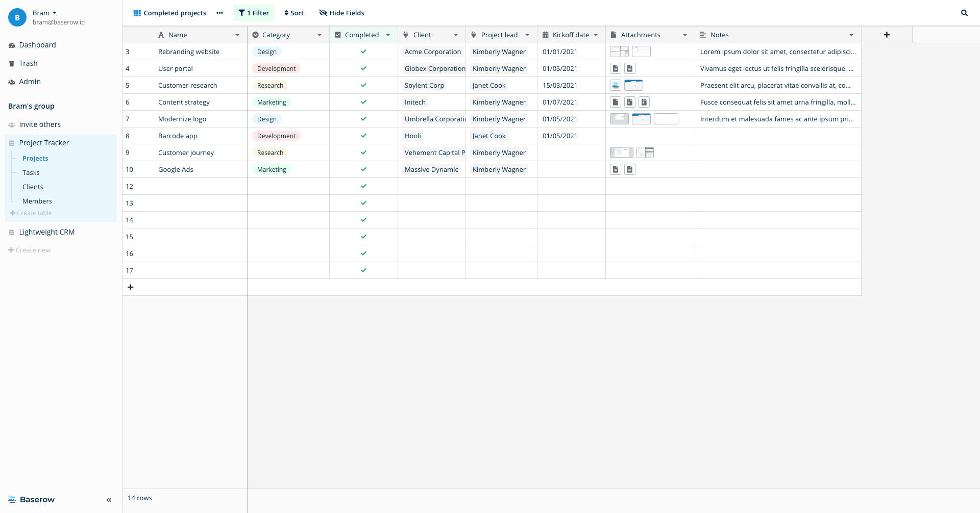
Task: Click the paperclip icon in Attachments header
Action: click(612, 34)
